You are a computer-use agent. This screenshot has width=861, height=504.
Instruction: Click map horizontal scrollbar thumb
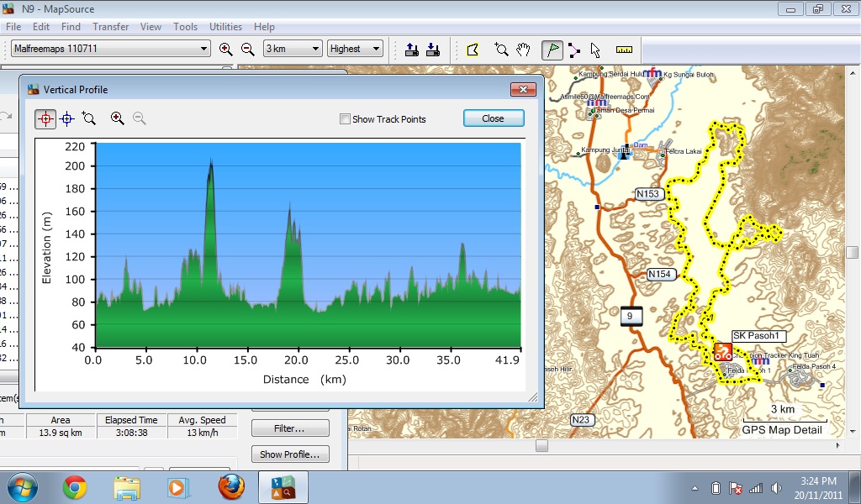click(541, 445)
